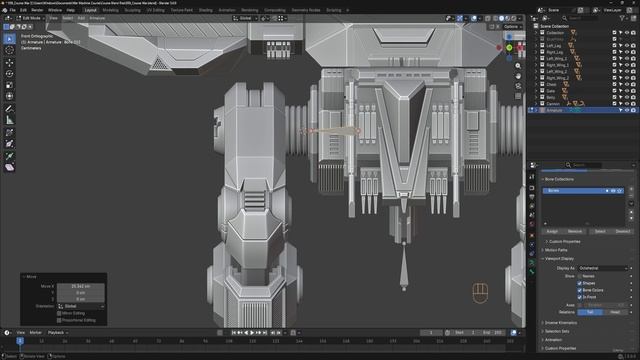The image size is (640, 360).
Task: Select the Bone Size tool
Action: pos(9,144)
